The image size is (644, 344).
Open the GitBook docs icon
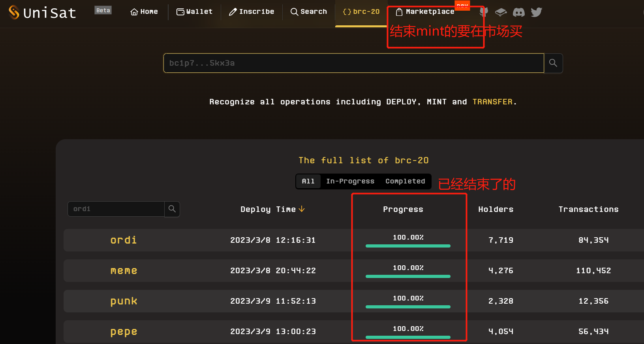point(501,12)
